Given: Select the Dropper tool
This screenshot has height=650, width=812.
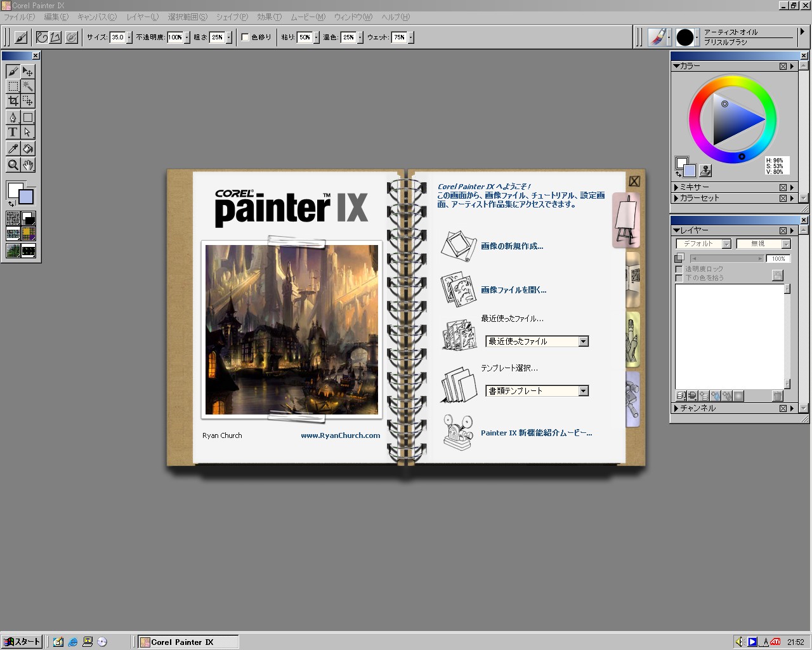Looking at the screenshot, I should coord(13,149).
